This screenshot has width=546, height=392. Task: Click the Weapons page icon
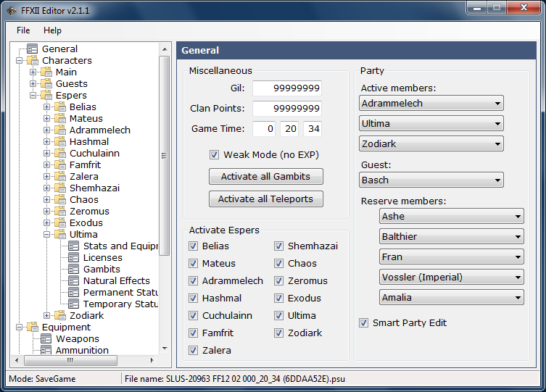click(46, 338)
